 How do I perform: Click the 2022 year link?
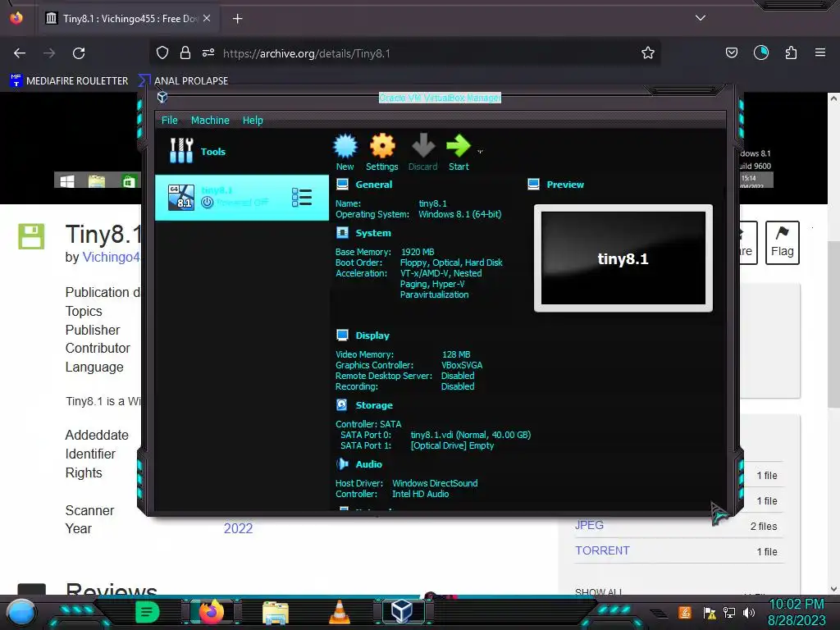tap(238, 528)
